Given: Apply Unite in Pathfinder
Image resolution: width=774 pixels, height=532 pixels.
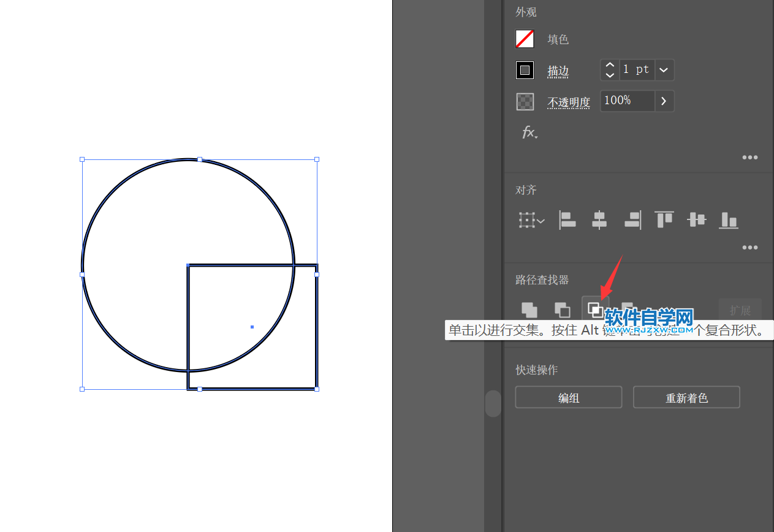Looking at the screenshot, I should coord(529,310).
